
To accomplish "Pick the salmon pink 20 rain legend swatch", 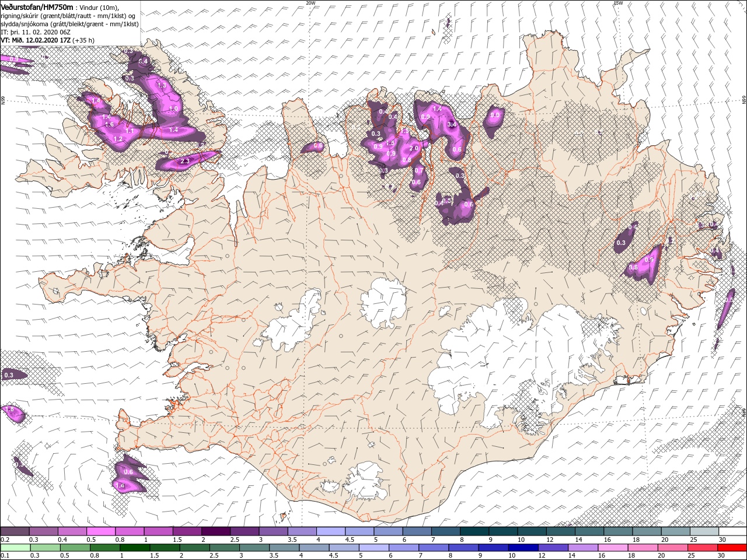I will 672,548.
